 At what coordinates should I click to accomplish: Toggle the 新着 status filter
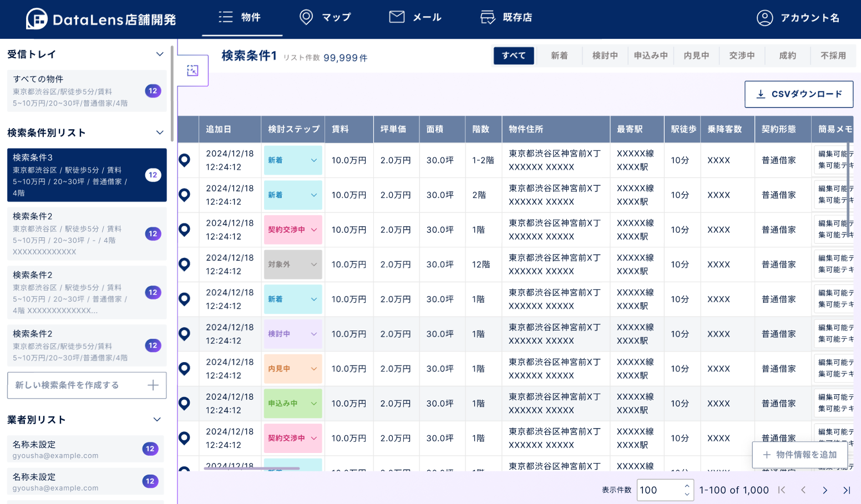pos(559,55)
